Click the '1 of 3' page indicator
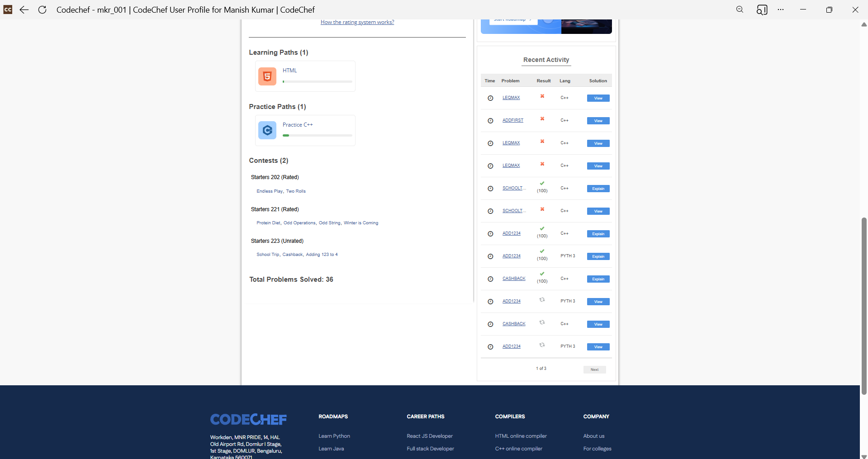Viewport: 868px width, 459px height. click(x=541, y=369)
